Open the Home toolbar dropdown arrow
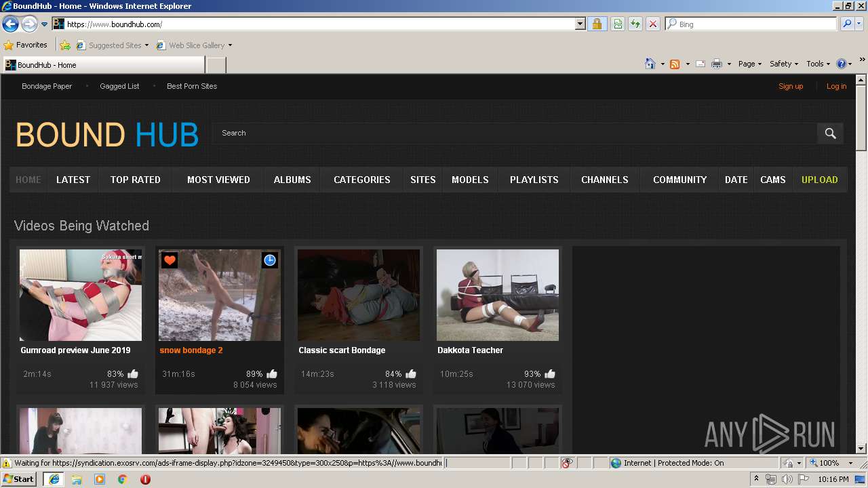The height and width of the screenshot is (488, 868). [x=663, y=64]
